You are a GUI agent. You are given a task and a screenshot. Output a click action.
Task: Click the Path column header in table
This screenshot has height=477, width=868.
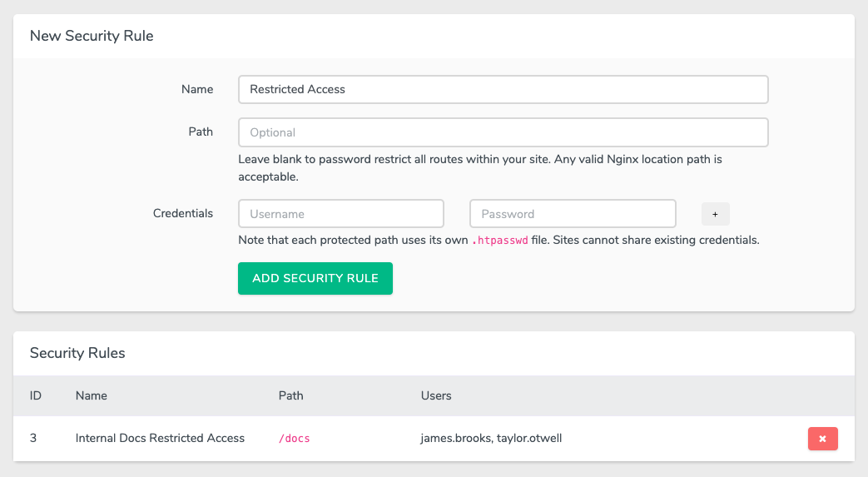click(290, 395)
